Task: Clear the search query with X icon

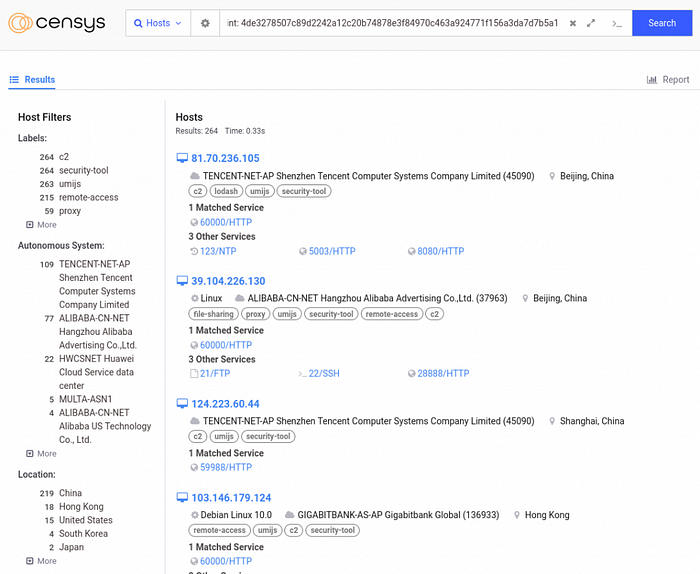Action: pyautogui.click(x=573, y=23)
